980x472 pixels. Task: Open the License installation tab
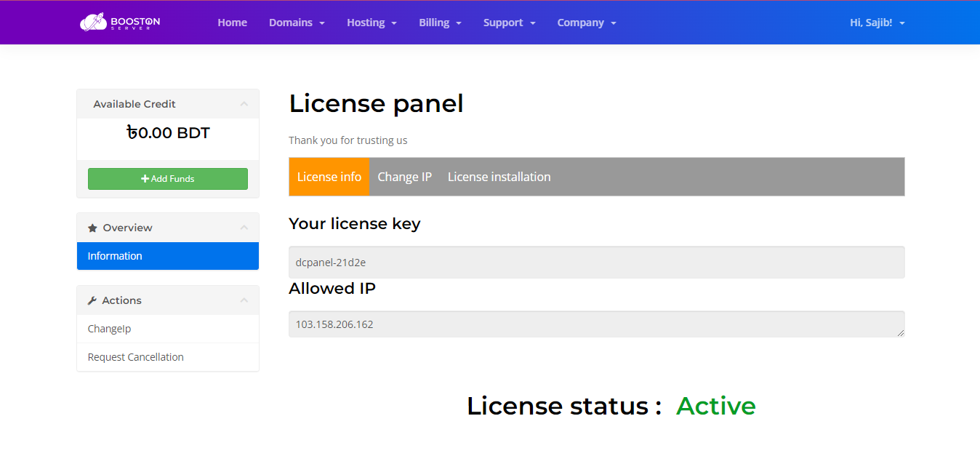499,177
